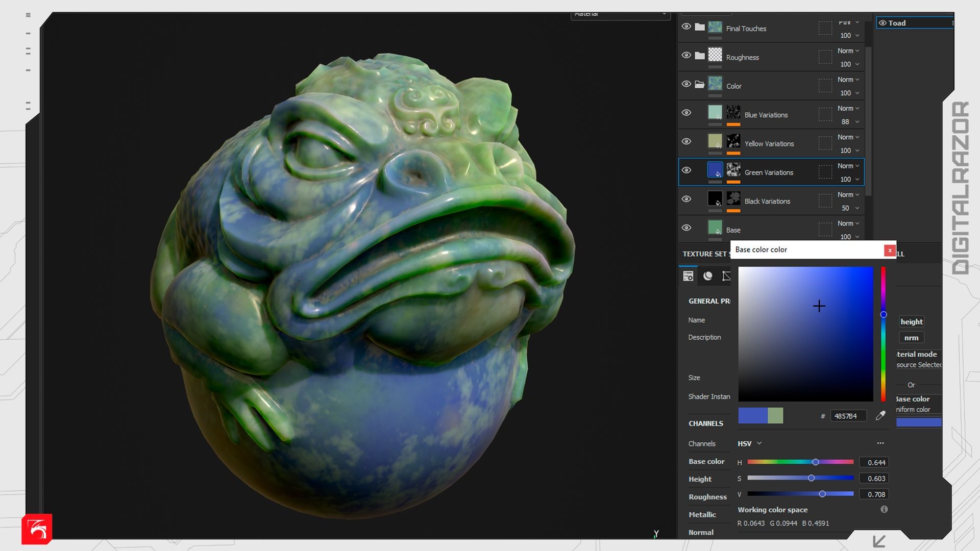Collapse the open Color folder
The height and width of the screenshot is (551, 980).
point(700,84)
